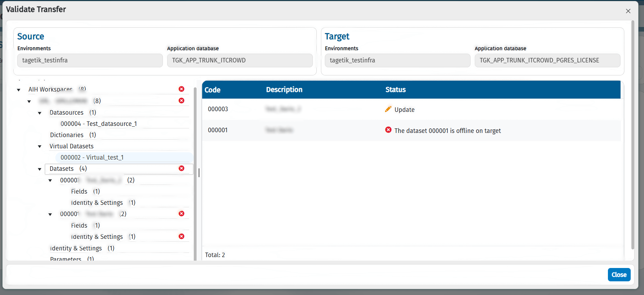This screenshot has width=644, height=295.
Task: Click the Code column header
Action: coord(212,90)
